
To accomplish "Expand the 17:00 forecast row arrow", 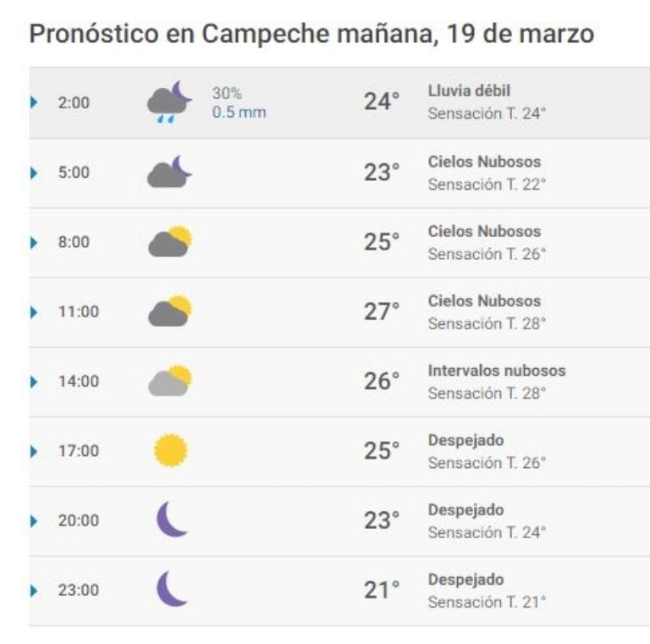I will coord(34,451).
